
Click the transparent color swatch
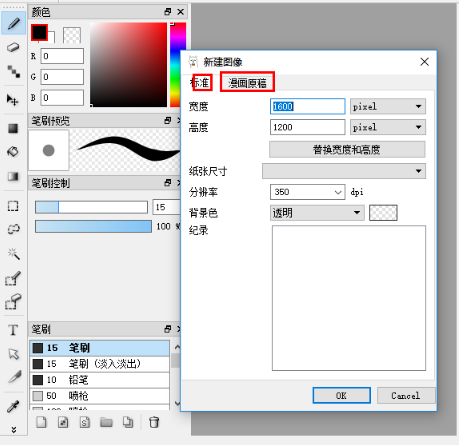[72, 35]
